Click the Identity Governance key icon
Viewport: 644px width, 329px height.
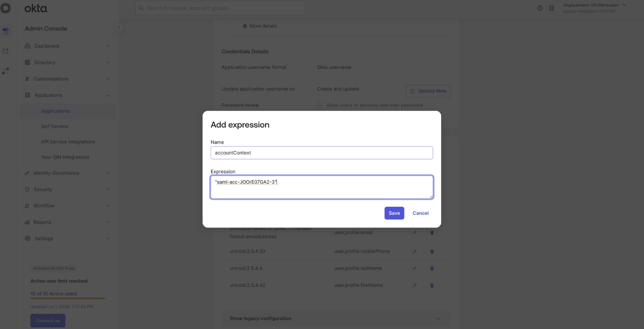tap(27, 173)
